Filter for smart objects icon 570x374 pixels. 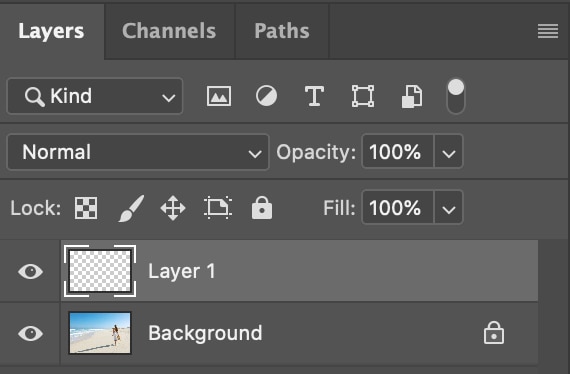[x=412, y=96]
